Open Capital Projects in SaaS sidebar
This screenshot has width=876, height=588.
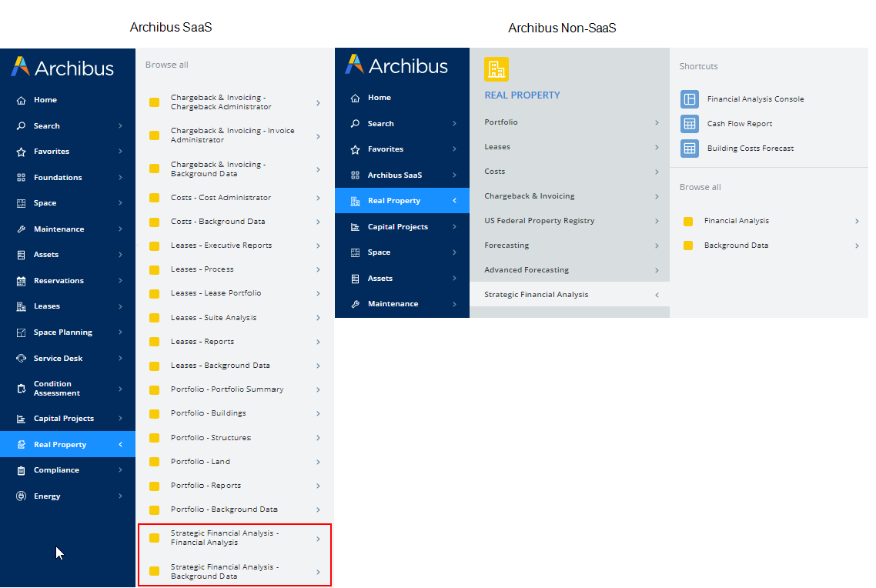(68, 418)
